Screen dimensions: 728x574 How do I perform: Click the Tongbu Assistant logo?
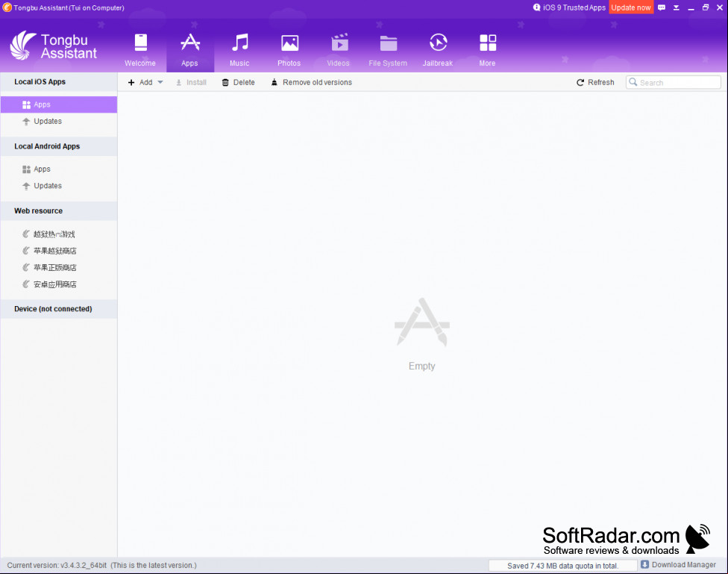[54, 46]
